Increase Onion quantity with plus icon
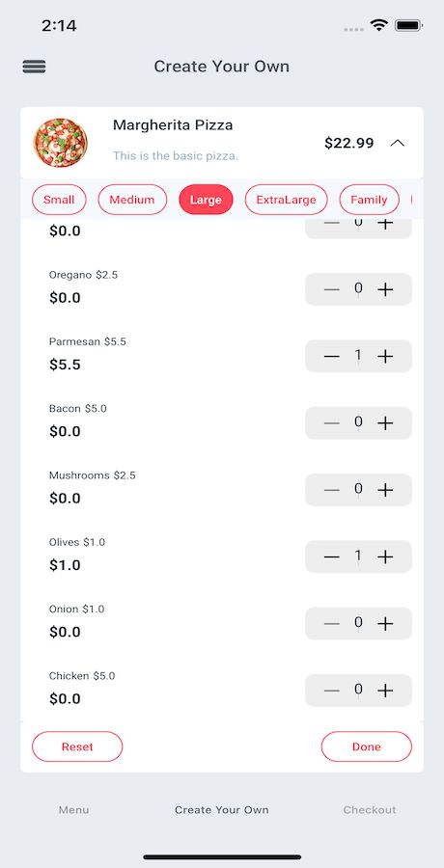Screen dimensions: 444x868 point(385,624)
